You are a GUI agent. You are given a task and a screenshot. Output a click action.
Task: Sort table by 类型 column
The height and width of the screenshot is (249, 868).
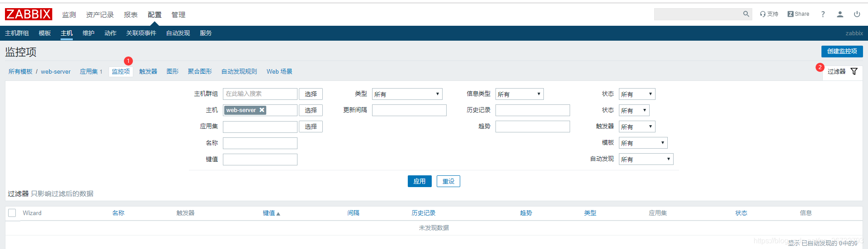(x=590, y=213)
